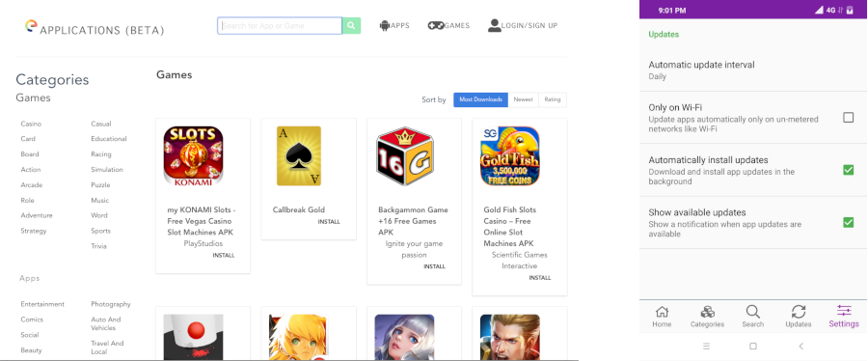Click the Login/Sign Up user icon

pyautogui.click(x=495, y=25)
